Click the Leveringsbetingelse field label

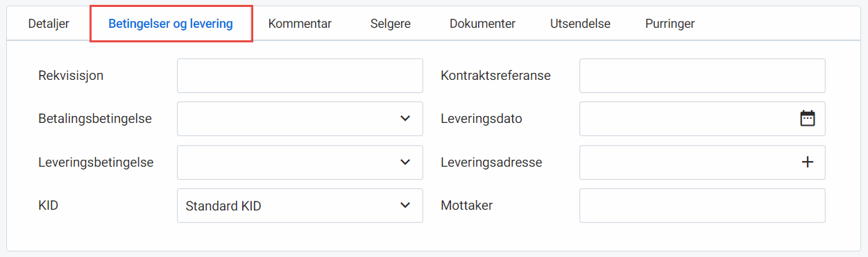pyautogui.click(x=96, y=162)
